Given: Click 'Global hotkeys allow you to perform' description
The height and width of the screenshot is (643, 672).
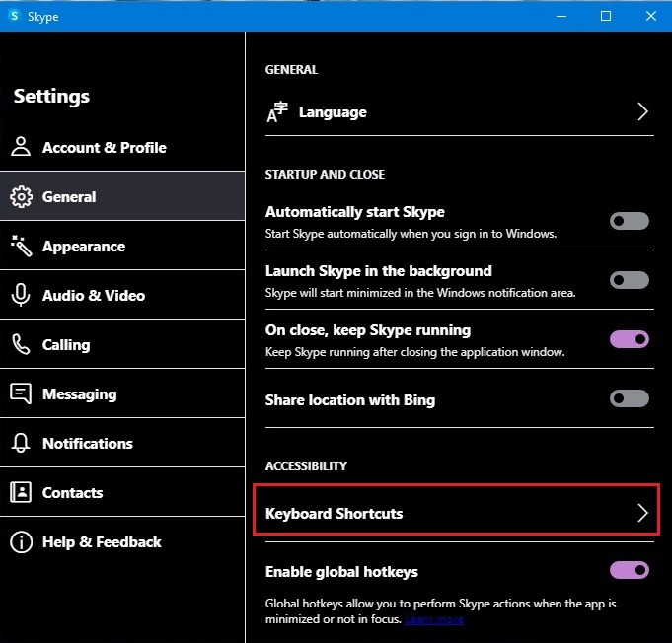Looking at the screenshot, I should [440, 611].
